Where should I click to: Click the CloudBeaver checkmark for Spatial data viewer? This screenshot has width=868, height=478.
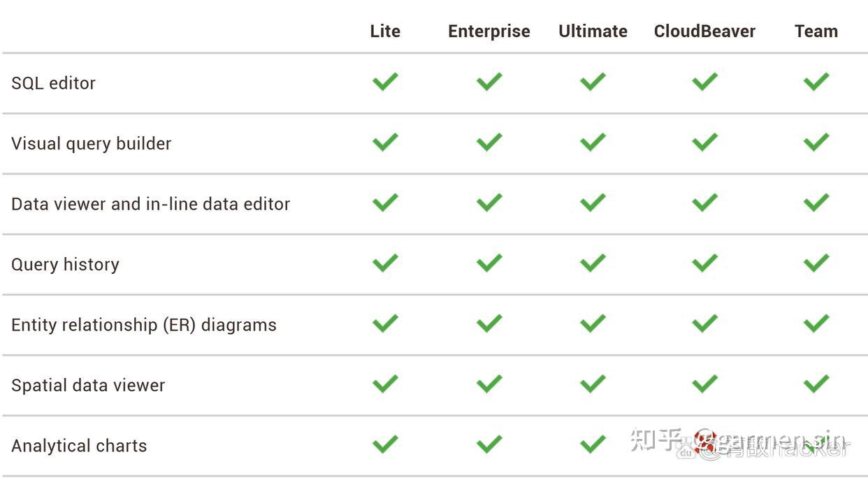[704, 384]
